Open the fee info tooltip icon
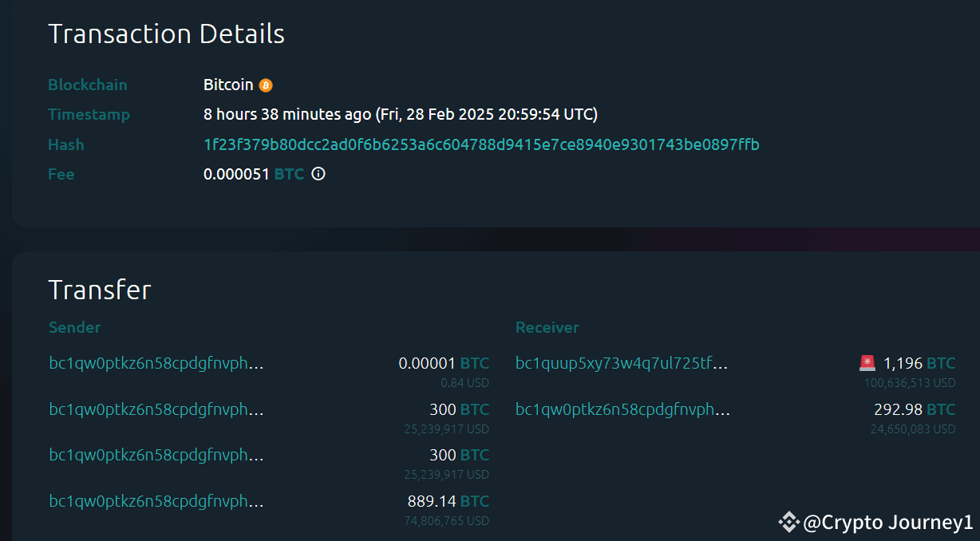The image size is (980, 541). (318, 173)
